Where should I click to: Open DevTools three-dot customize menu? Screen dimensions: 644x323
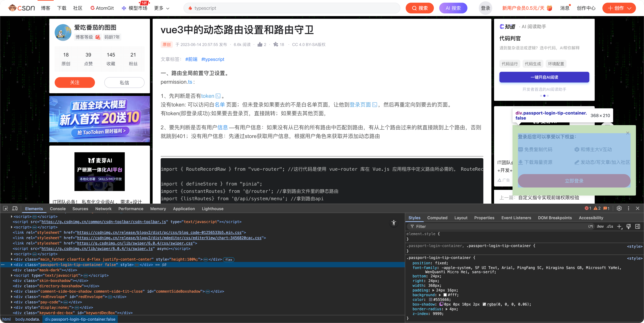[629, 208]
